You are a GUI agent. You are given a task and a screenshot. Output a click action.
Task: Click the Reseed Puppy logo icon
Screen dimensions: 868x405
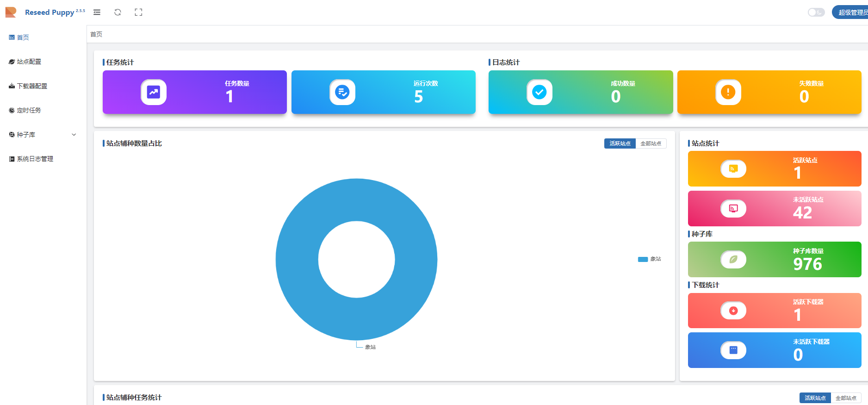pyautogui.click(x=11, y=12)
